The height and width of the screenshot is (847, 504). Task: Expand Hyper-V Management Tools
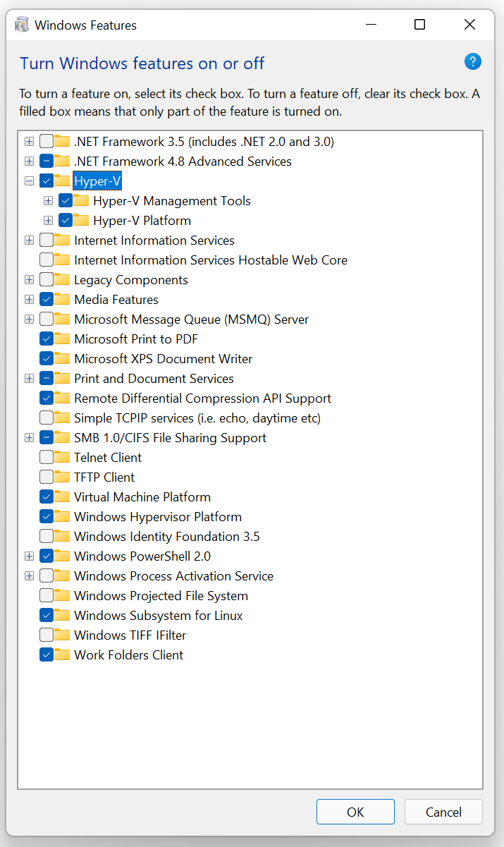click(x=48, y=200)
